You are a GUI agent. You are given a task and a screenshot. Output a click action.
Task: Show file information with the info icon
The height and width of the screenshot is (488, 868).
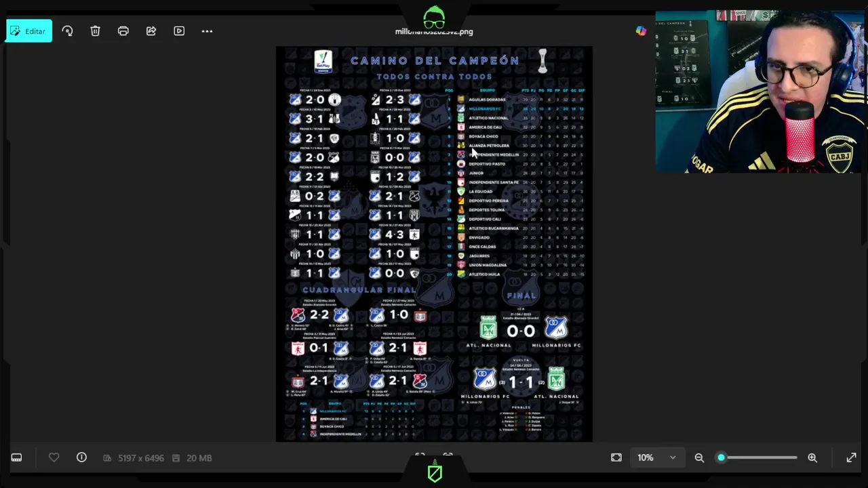[81, 458]
